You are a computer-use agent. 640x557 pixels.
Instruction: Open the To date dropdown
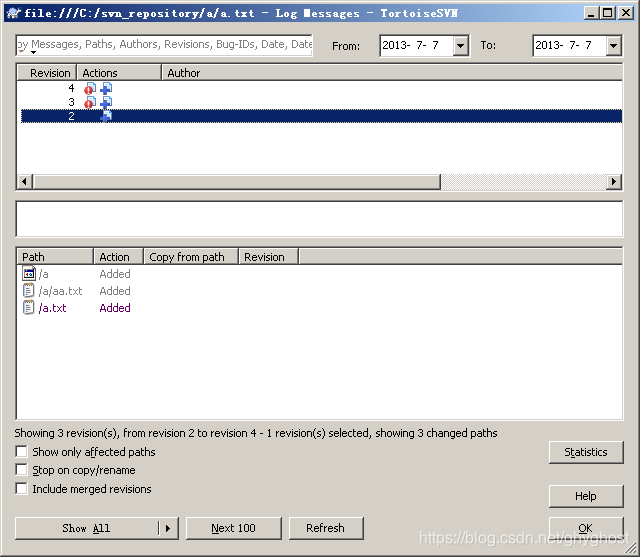613,46
